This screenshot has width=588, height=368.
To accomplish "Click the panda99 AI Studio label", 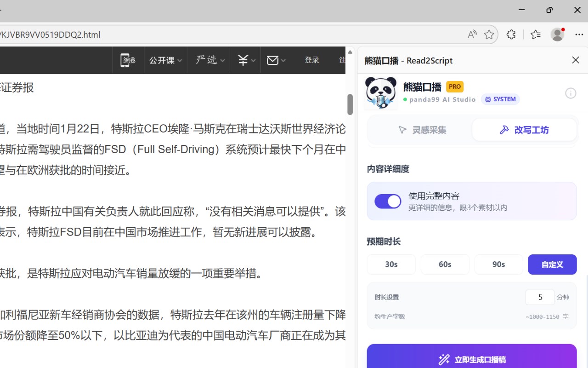I will pos(442,99).
